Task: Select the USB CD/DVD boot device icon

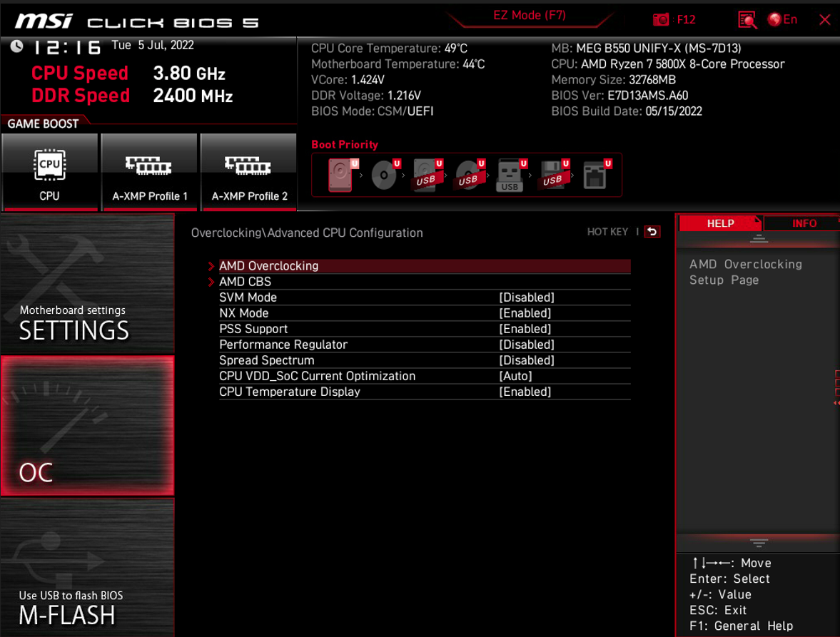Action: pos(470,175)
